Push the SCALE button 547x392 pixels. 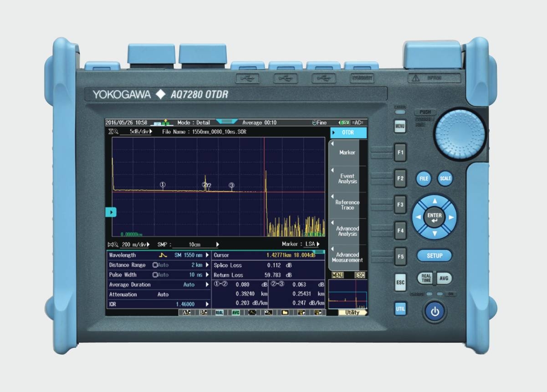[445, 178]
